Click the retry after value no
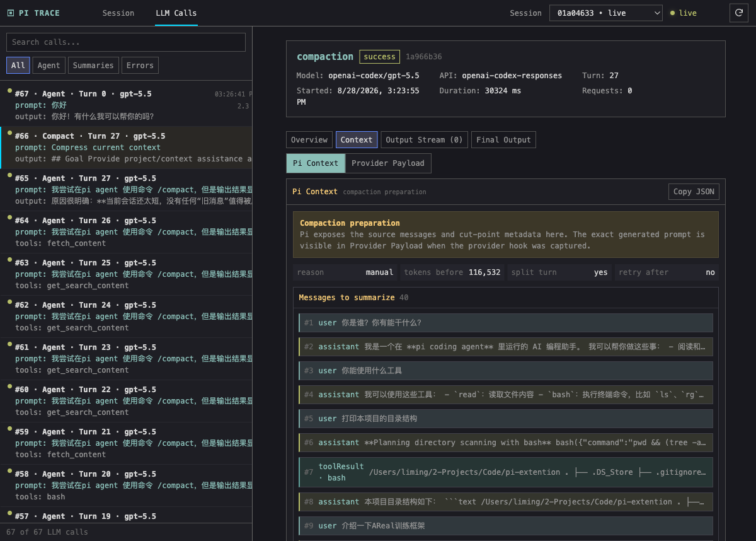 (x=711, y=272)
